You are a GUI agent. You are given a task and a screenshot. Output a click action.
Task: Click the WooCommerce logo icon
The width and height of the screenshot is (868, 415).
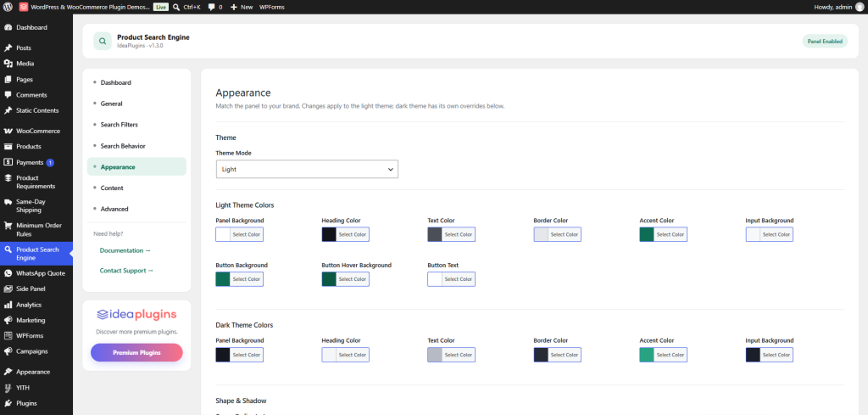click(8, 132)
